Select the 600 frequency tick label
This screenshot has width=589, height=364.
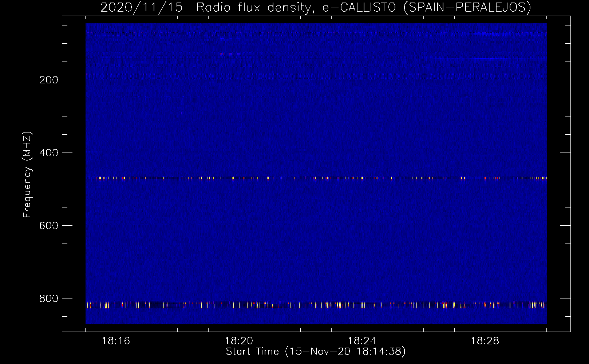pyautogui.click(x=48, y=226)
